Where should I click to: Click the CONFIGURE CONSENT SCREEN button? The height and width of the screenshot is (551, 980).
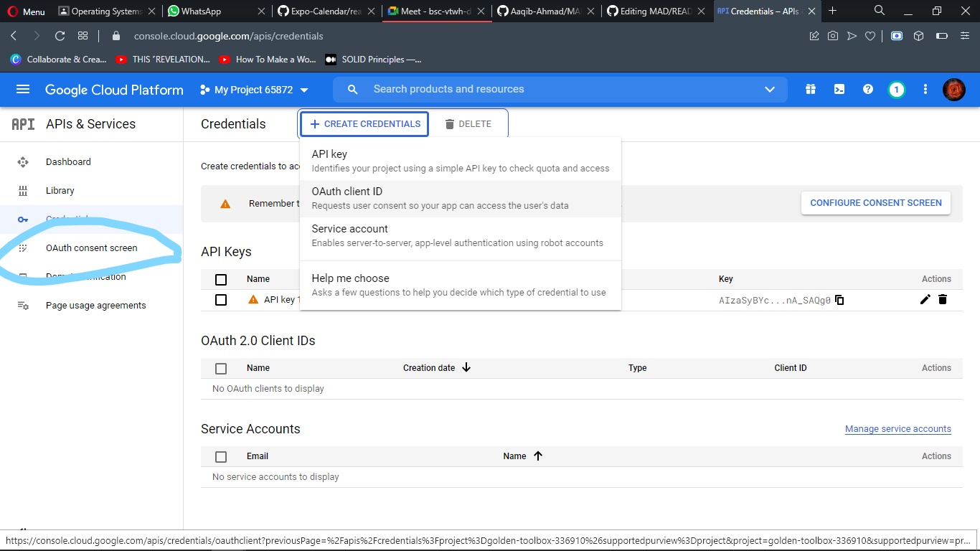(875, 203)
